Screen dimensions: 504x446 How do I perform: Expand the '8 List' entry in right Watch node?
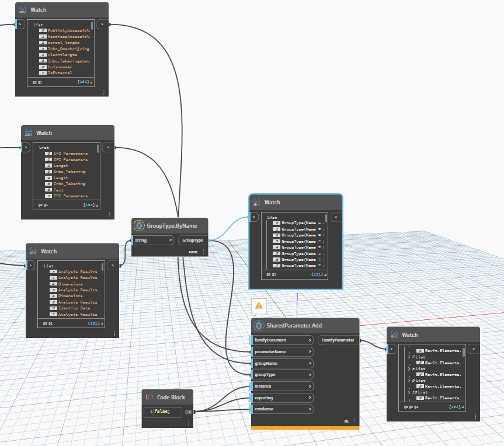point(409,369)
